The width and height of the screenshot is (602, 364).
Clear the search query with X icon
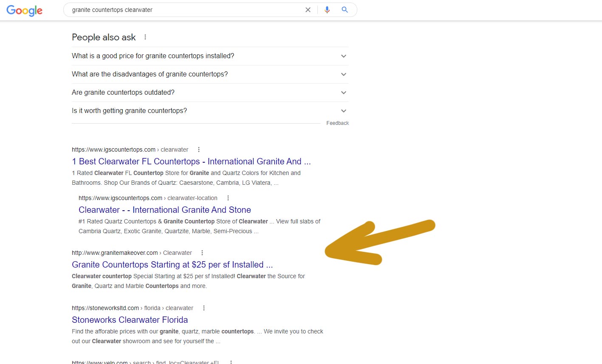point(308,10)
